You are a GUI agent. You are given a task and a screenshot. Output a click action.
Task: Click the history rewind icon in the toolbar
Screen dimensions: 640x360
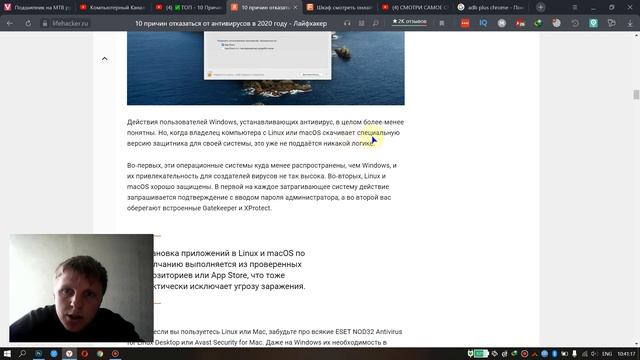(x=575, y=24)
